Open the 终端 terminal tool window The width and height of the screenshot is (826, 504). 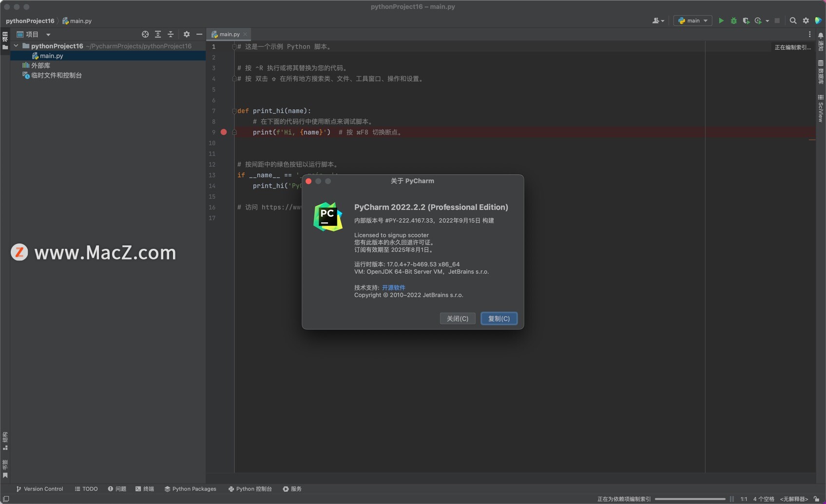click(145, 489)
